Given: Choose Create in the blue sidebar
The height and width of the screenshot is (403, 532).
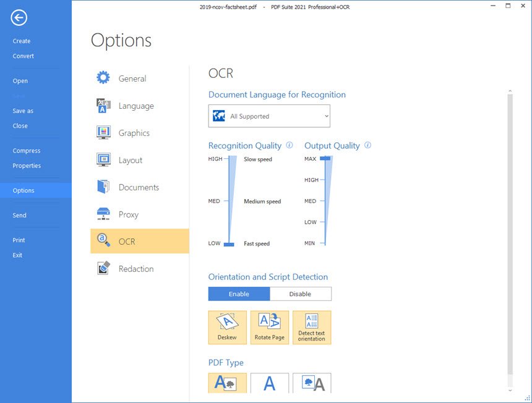Looking at the screenshot, I should pyautogui.click(x=22, y=41).
